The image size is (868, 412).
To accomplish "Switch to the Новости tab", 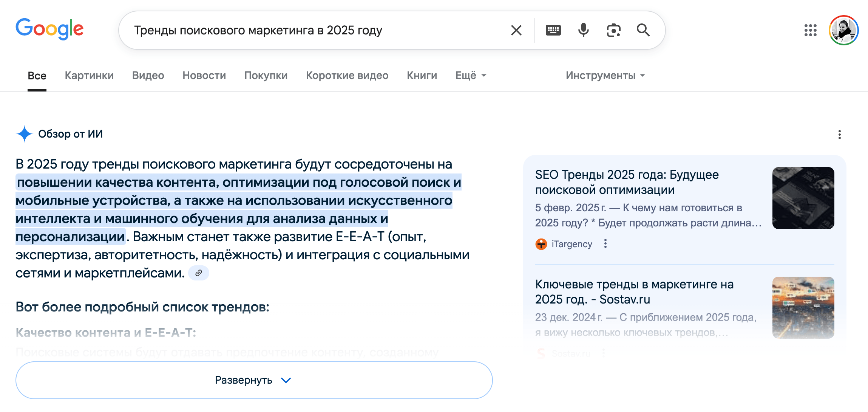I will [x=204, y=76].
